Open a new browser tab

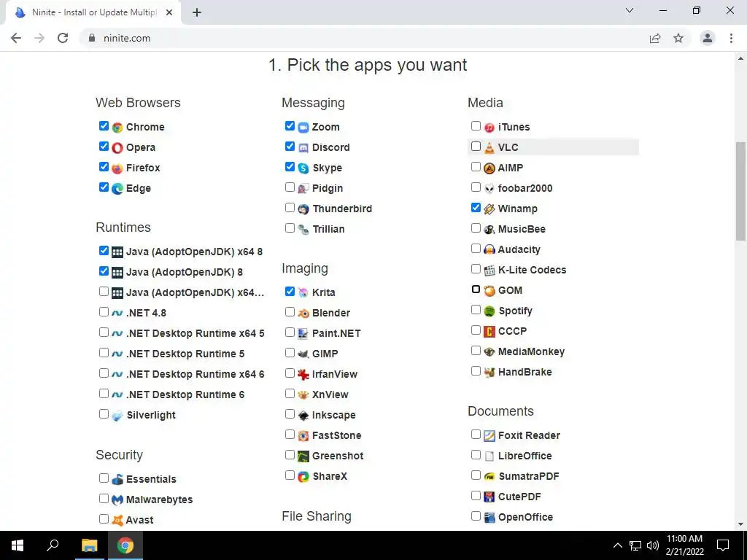[x=197, y=13]
